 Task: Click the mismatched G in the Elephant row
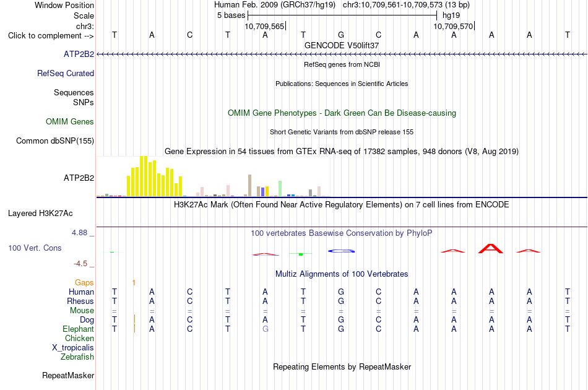click(x=265, y=329)
